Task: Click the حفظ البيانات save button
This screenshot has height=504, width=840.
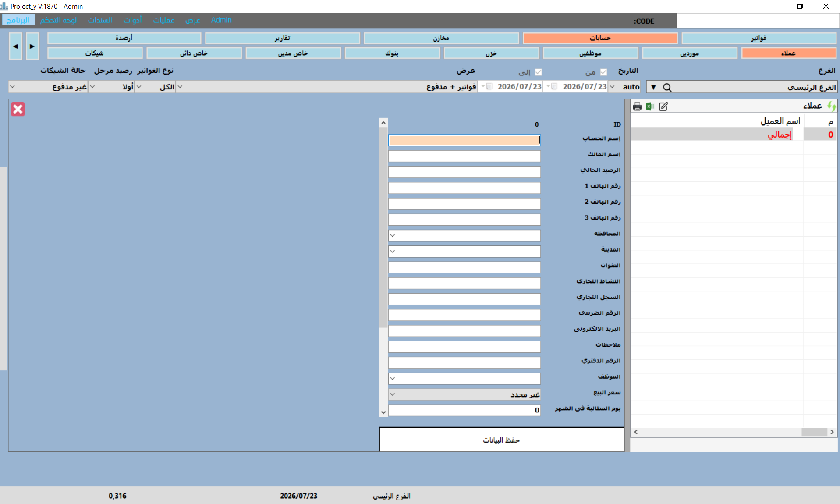Action: 502,440
